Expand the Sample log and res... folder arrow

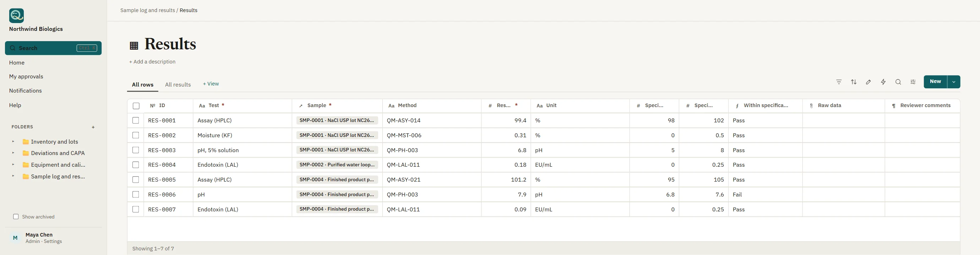tap(13, 176)
